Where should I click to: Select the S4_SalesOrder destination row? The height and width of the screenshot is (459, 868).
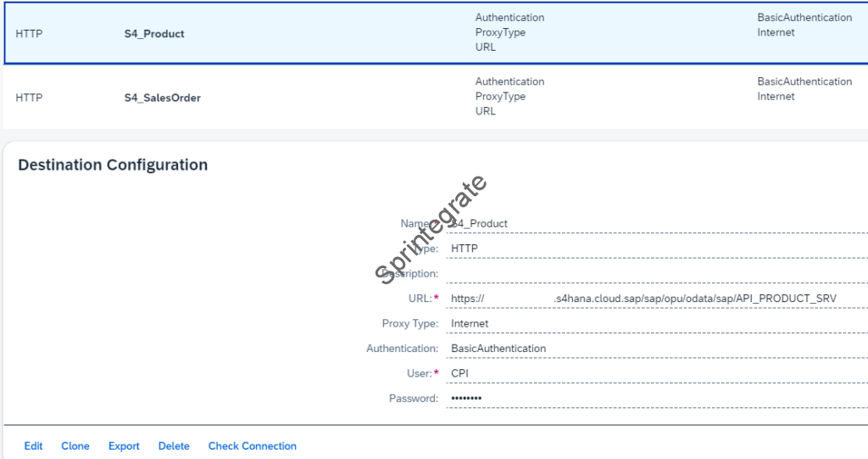(x=162, y=98)
